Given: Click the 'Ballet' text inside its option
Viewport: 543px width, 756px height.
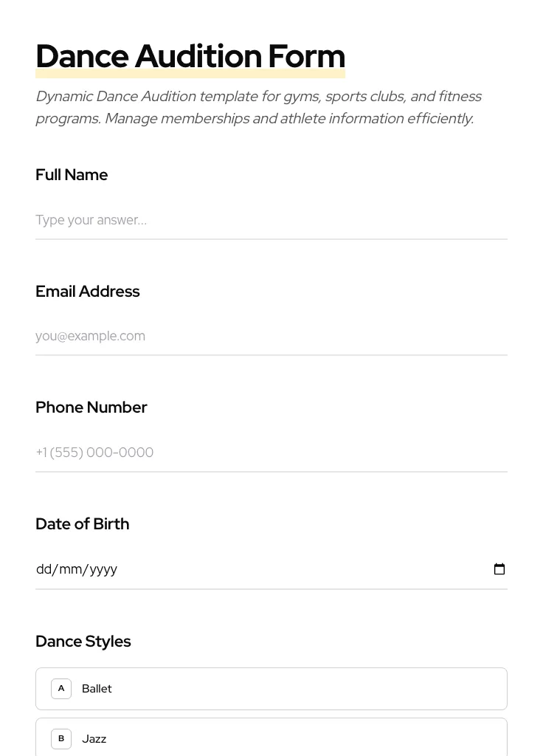Looking at the screenshot, I should (97, 689).
